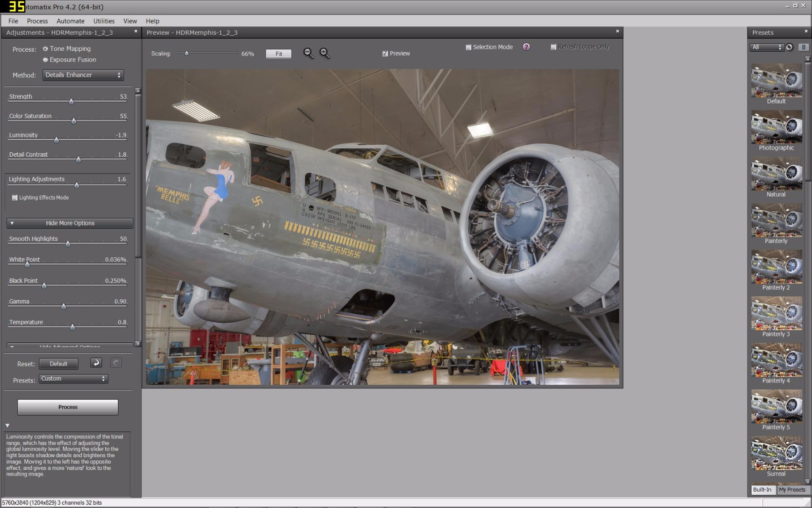This screenshot has height=508, width=812.
Task: Select the Exposure Fusion process option
Action: tap(70, 60)
